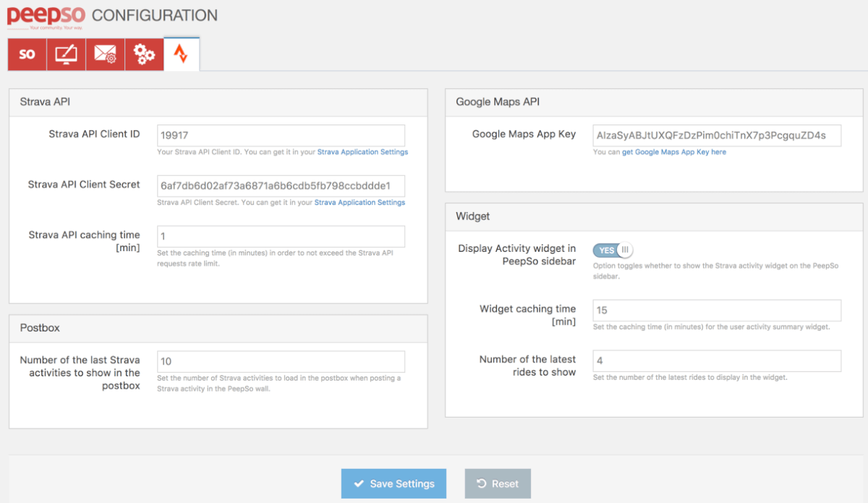Screen dimensions: 868x503
Task: Toggle Display Activity widget switch
Action: pyautogui.click(x=613, y=250)
